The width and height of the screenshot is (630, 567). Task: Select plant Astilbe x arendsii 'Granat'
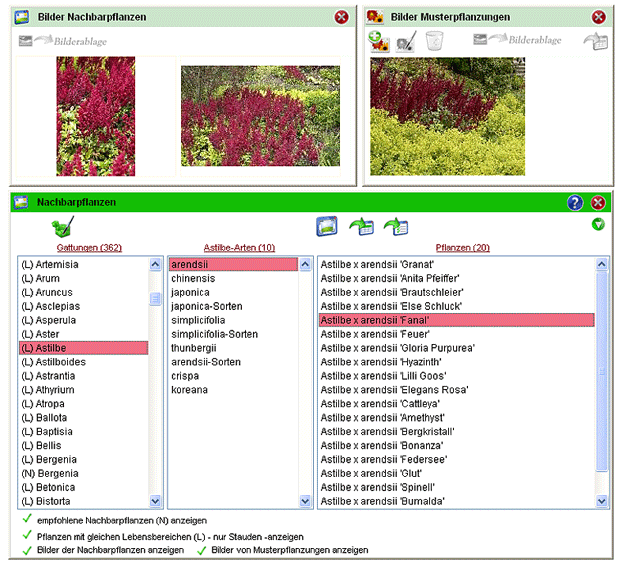click(x=456, y=264)
